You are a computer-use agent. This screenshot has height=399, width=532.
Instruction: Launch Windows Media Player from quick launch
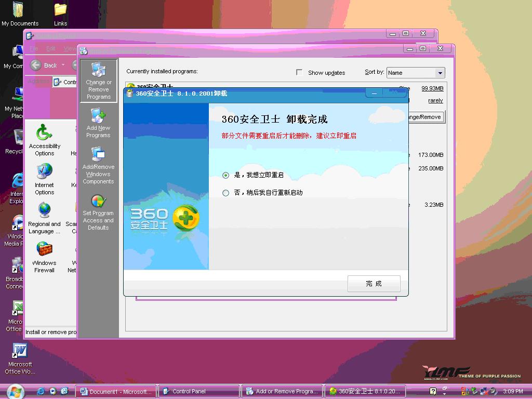[52, 391]
